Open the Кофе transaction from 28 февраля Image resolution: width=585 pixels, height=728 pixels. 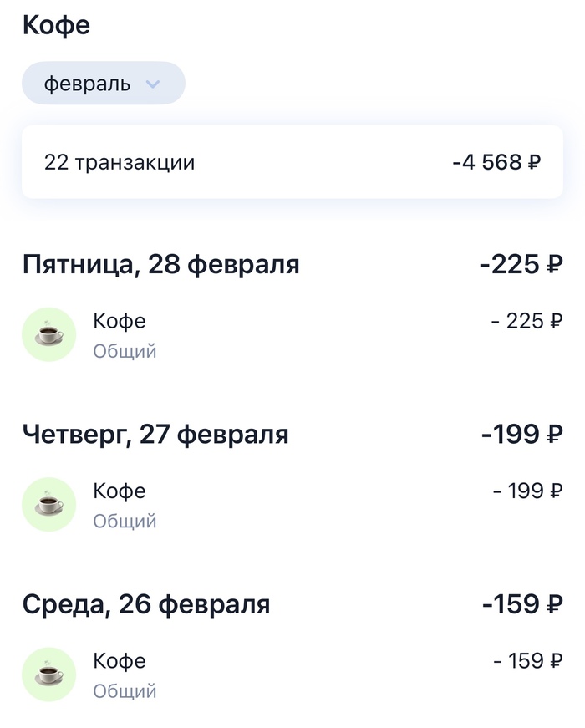click(120, 321)
